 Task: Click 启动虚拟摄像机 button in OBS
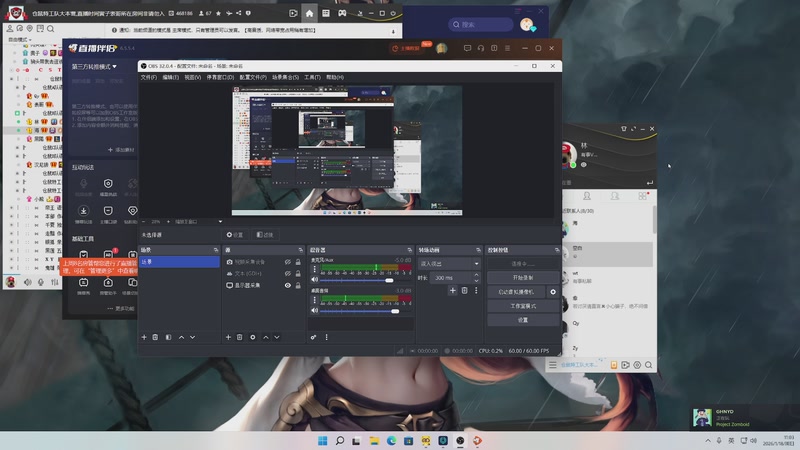tap(516, 292)
